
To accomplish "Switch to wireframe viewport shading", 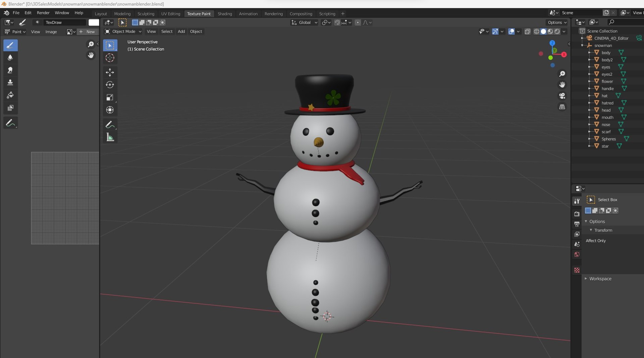I will pyautogui.click(x=536, y=32).
